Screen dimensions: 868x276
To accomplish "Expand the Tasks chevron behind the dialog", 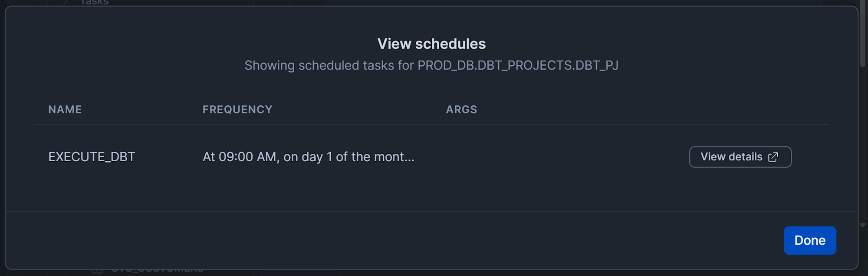I will click(x=65, y=2).
